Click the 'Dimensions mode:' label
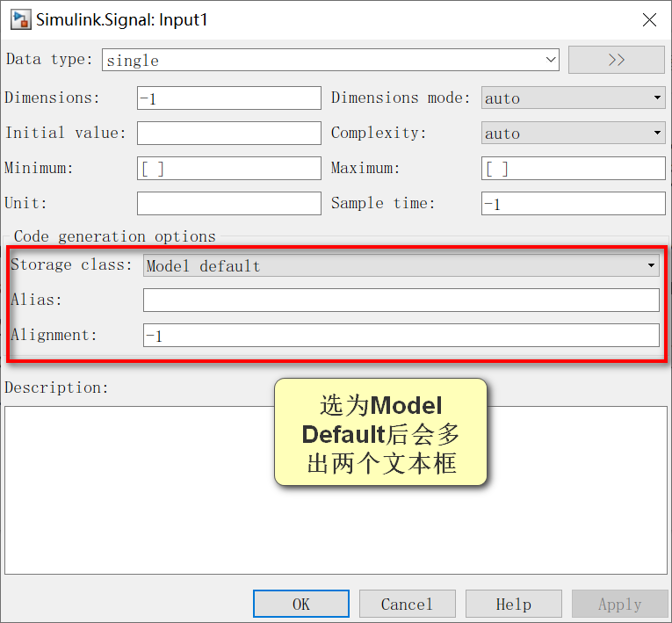Image resolution: width=672 pixels, height=623 pixels. [x=401, y=98]
